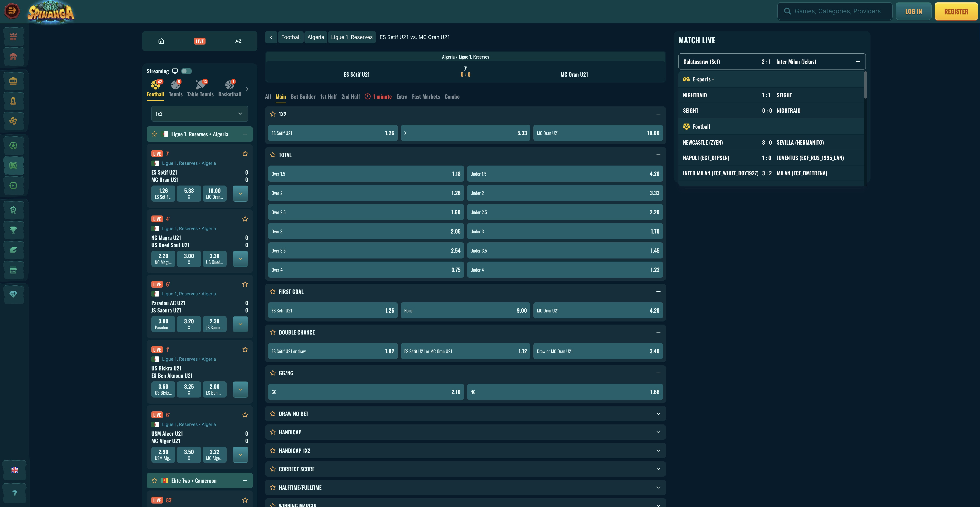This screenshot has height=507, width=980.
Task: Click the gift box sidebar icon
Action: click(13, 36)
